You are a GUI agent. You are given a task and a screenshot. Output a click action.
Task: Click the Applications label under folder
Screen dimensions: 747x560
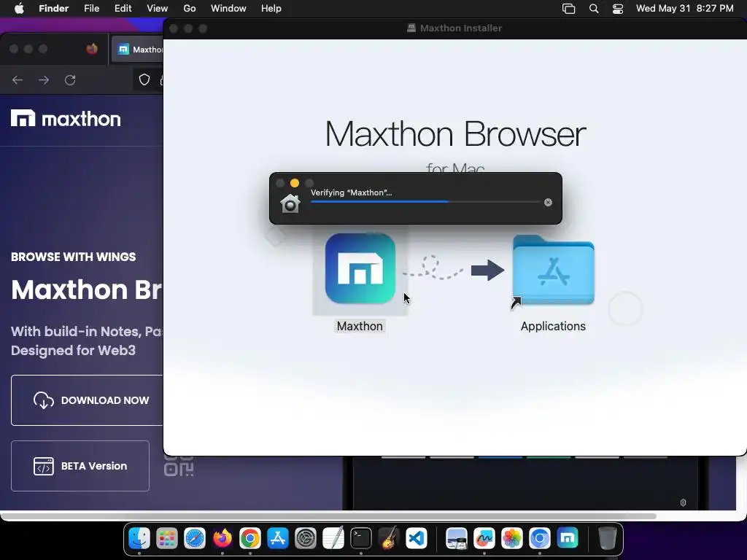click(x=553, y=326)
